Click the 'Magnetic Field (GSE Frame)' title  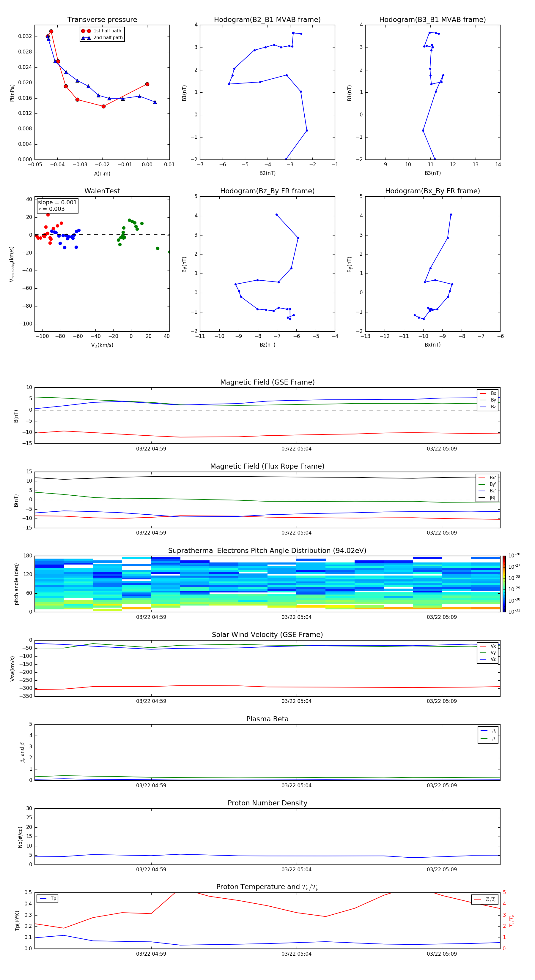267,382
